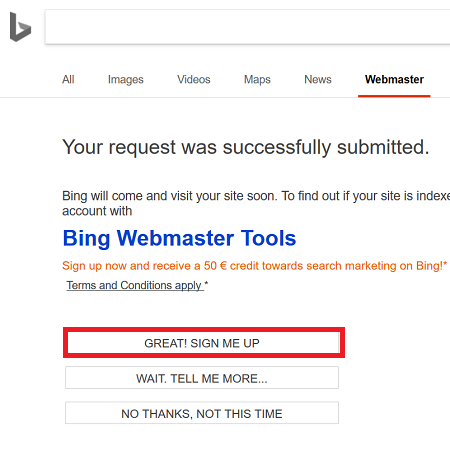View Terms and Conditions apply link
The height and width of the screenshot is (461, 450).
[x=135, y=285]
